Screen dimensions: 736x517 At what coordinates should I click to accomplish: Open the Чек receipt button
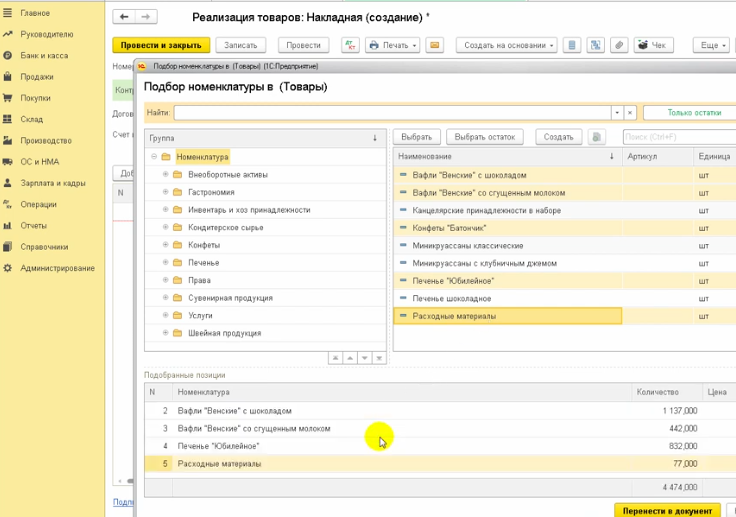coord(653,46)
